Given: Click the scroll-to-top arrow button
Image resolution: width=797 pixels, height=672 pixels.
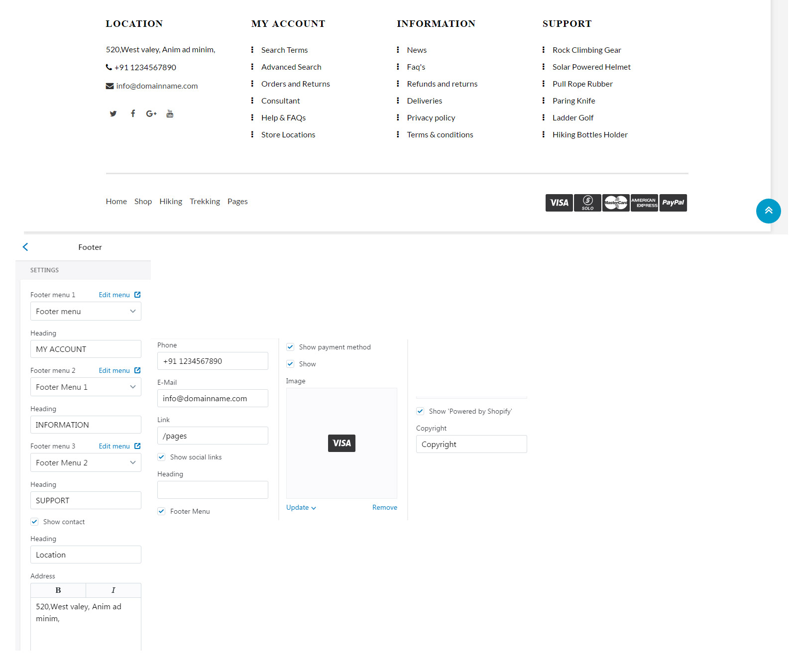Looking at the screenshot, I should [768, 211].
